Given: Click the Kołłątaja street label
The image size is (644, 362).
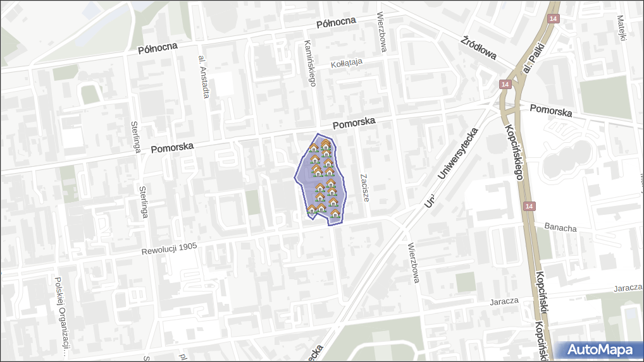Looking at the screenshot, I should [x=347, y=63].
